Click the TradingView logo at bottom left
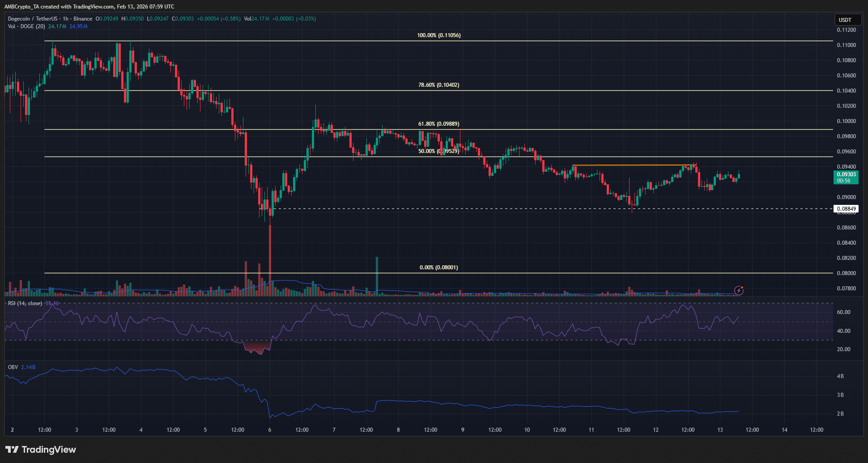This screenshot has height=463, width=868. tap(40, 450)
